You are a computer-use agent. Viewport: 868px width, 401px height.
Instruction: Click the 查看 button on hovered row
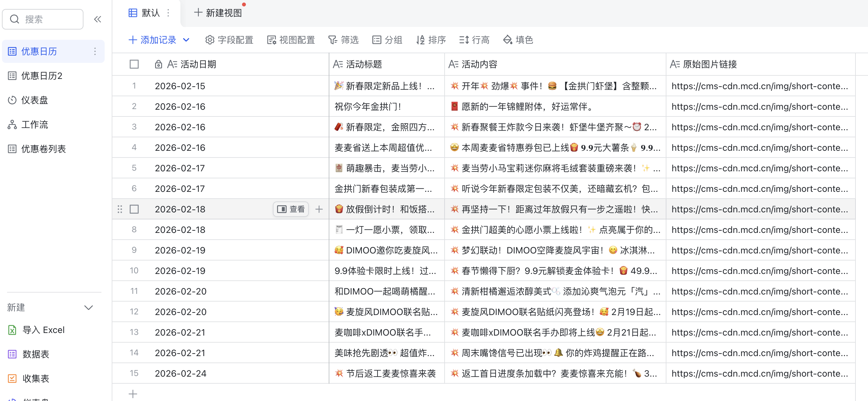[291, 209]
